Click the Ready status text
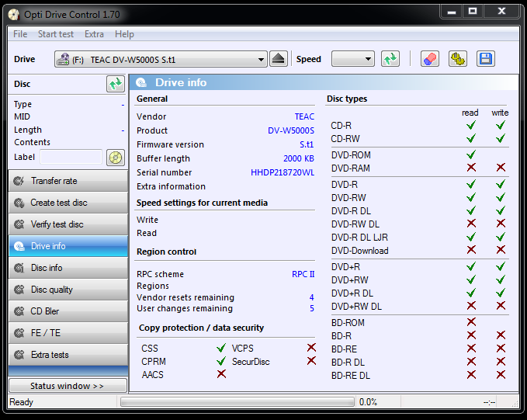 tap(22, 402)
